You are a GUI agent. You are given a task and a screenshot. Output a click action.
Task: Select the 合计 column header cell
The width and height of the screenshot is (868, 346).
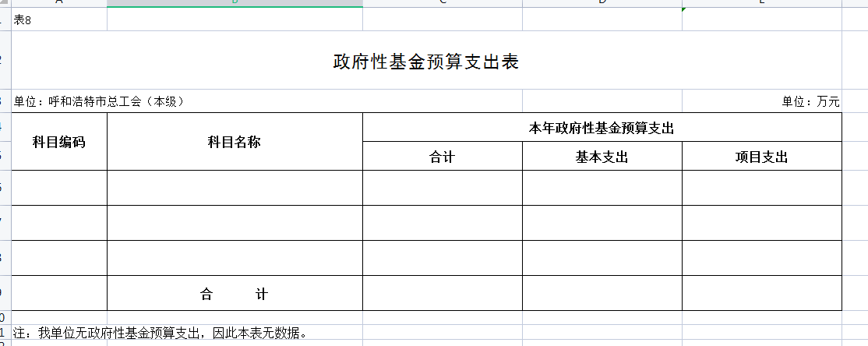[442, 157]
